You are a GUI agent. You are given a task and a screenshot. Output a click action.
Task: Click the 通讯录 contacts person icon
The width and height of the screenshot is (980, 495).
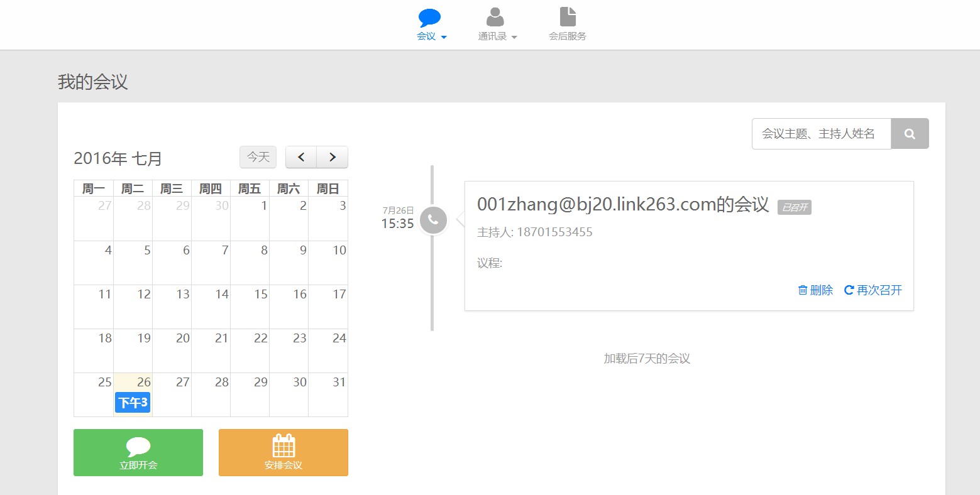(495, 17)
